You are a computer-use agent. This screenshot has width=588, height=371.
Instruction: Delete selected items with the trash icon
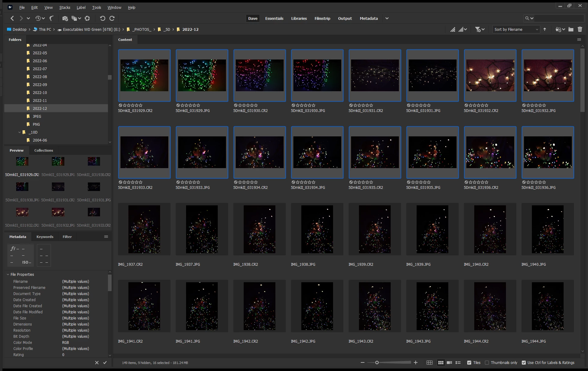(x=580, y=29)
